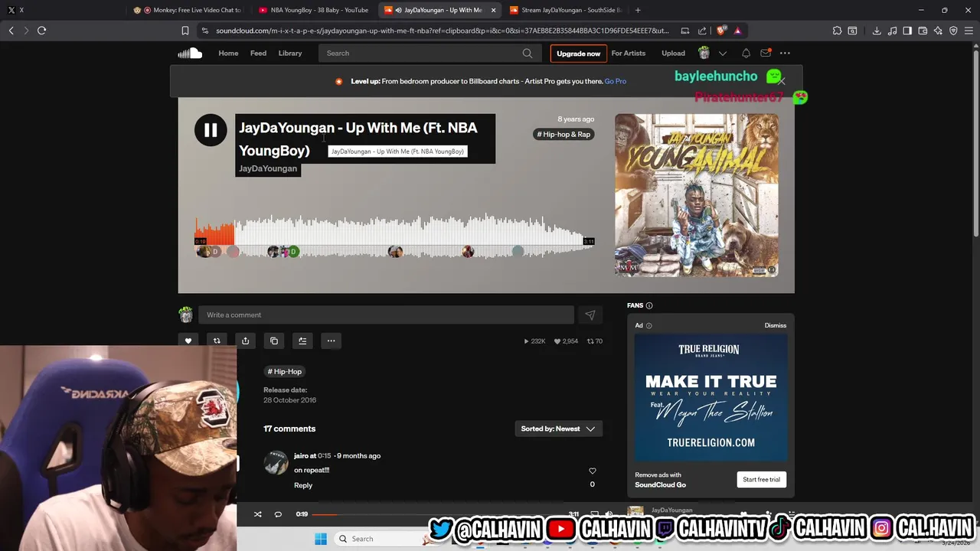Go to the Home page
The height and width of the screenshot is (551, 980).
(x=228, y=53)
